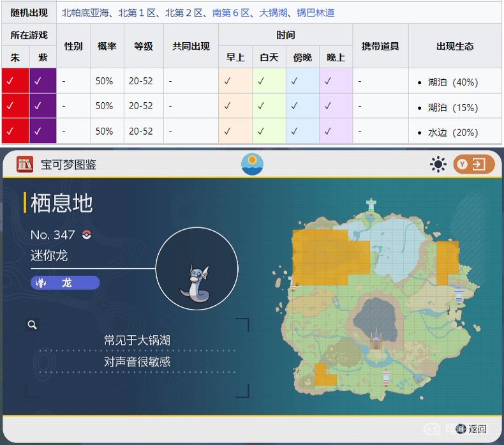The image size is (504, 445).
Task: Open the 大锅湖 link
Action: [273, 13]
